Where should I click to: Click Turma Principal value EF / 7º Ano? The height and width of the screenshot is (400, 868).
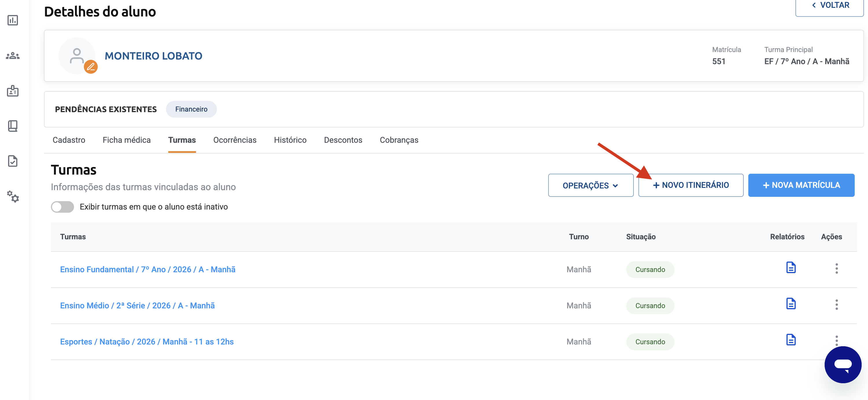click(x=806, y=61)
